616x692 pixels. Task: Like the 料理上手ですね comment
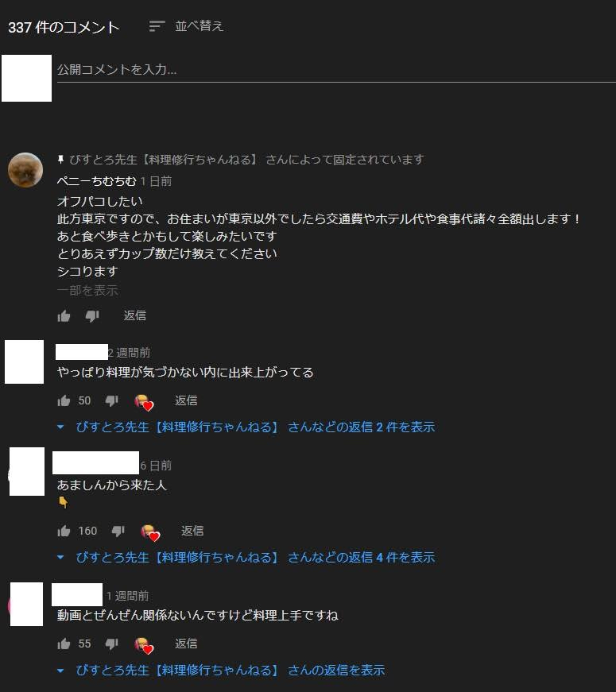(x=64, y=644)
